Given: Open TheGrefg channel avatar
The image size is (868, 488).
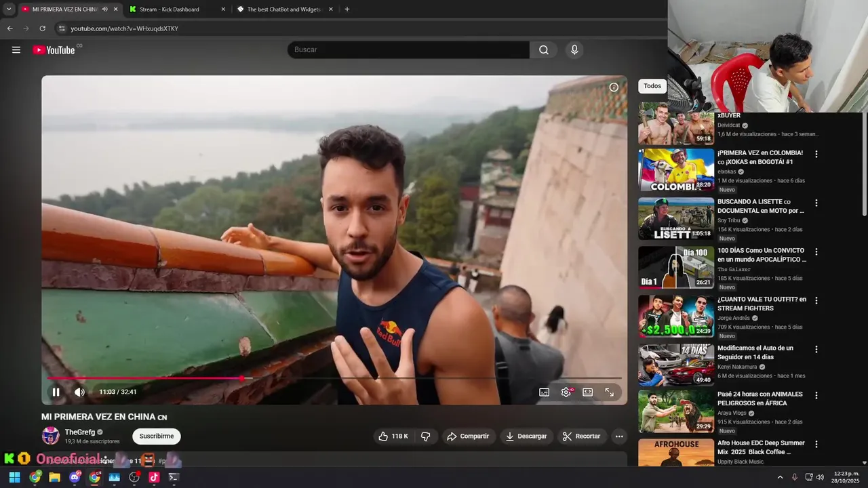Looking at the screenshot, I should tap(50, 436).
